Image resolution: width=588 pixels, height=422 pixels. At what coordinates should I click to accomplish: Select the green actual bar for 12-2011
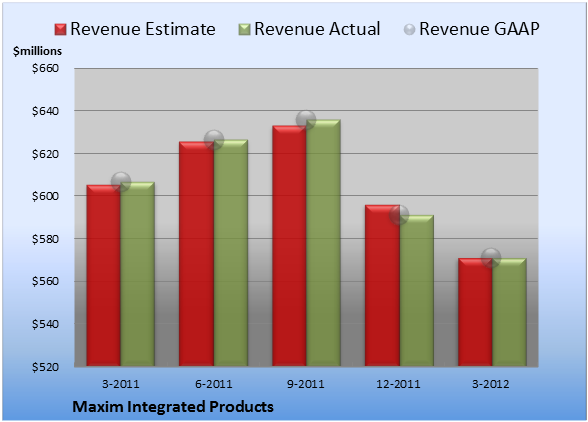click(417, 291)
